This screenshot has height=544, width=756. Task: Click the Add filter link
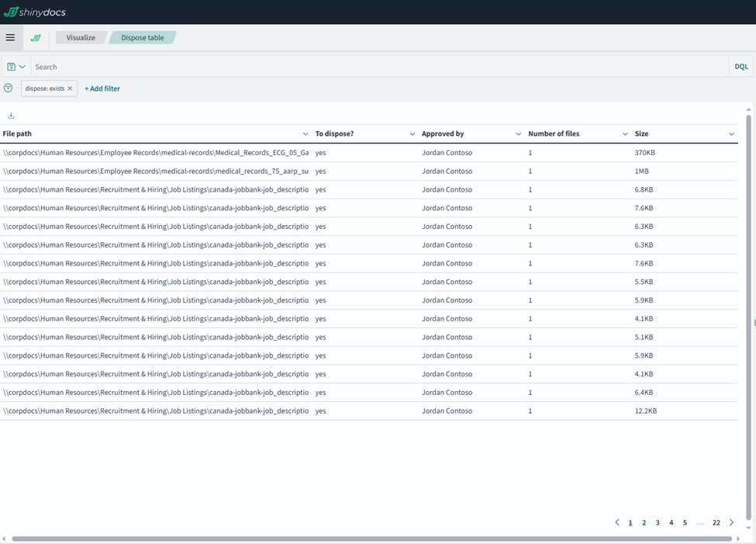click(102, 88)
